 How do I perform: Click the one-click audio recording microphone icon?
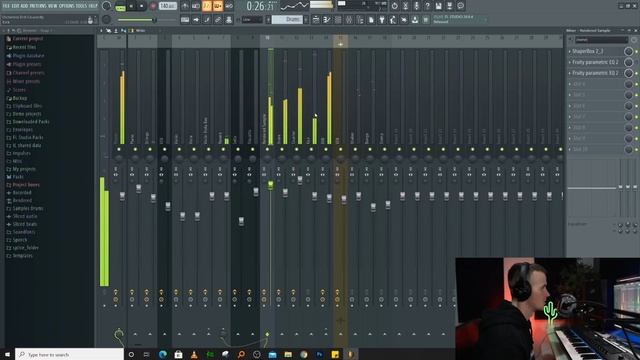(x=416, y=6)
